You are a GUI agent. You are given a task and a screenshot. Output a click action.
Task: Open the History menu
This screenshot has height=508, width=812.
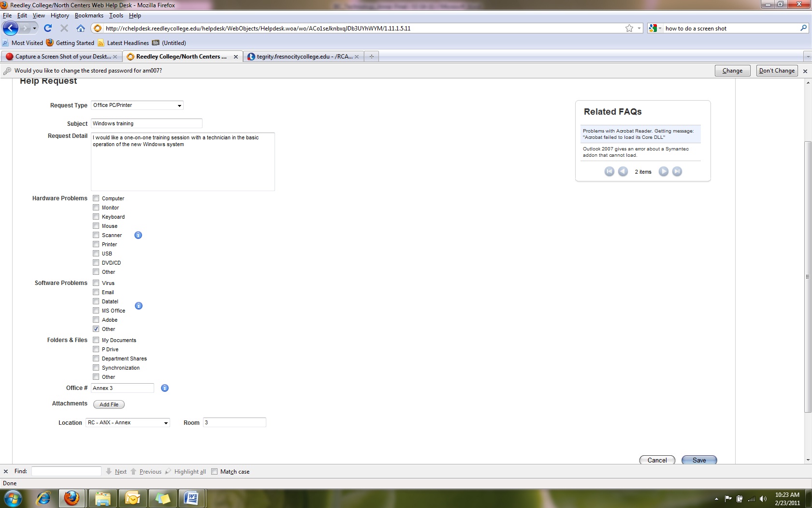pyautogui.click(x=60, y=15)
